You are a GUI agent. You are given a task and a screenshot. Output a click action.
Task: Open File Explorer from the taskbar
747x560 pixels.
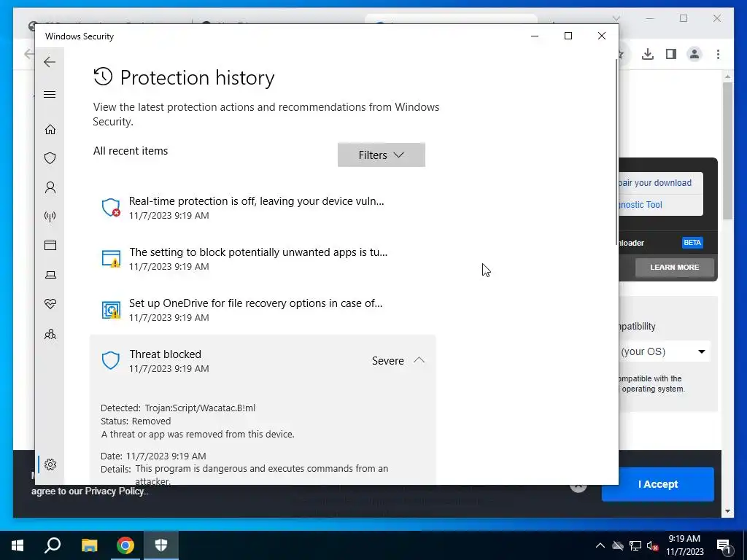pos(89,545)
